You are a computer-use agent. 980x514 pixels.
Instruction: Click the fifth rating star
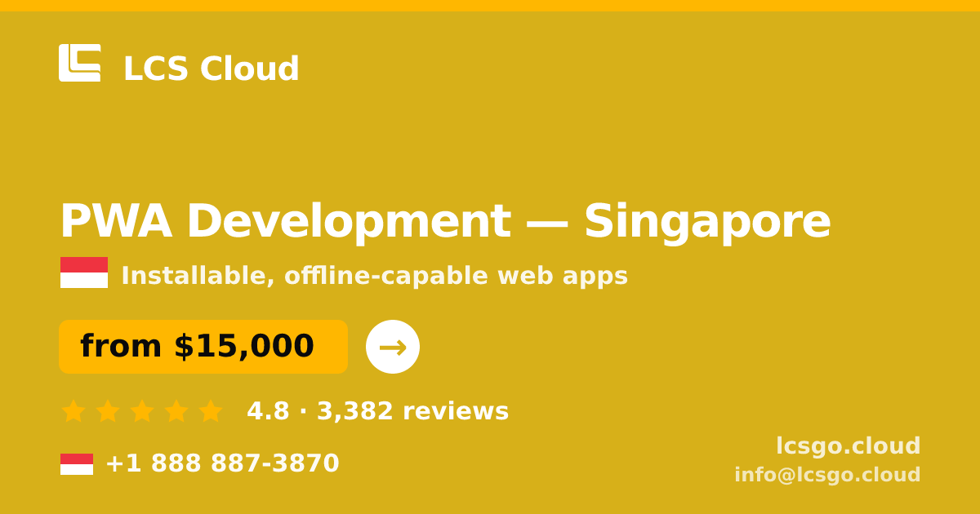[x=211, y=411]
